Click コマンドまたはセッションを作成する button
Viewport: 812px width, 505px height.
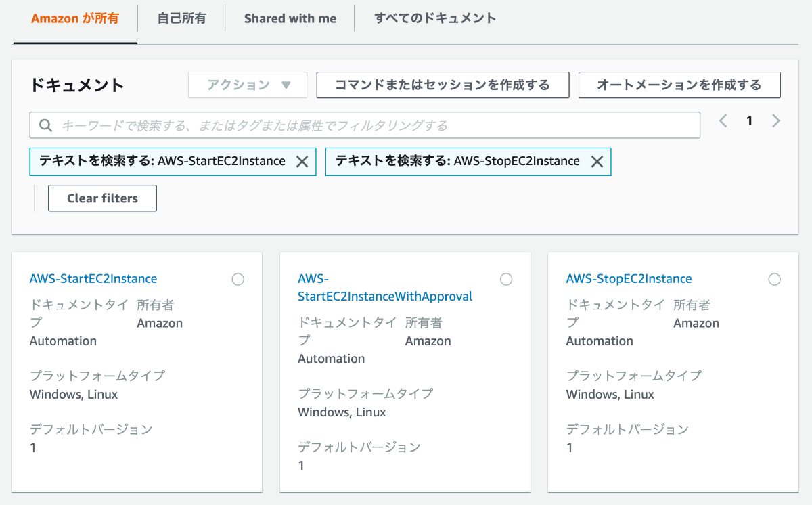tap(443, 85)
